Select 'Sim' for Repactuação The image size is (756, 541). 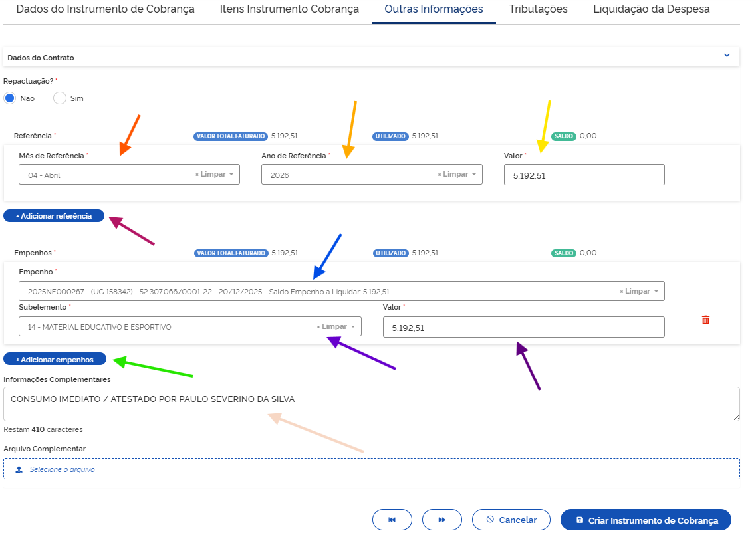coord(60,98)
